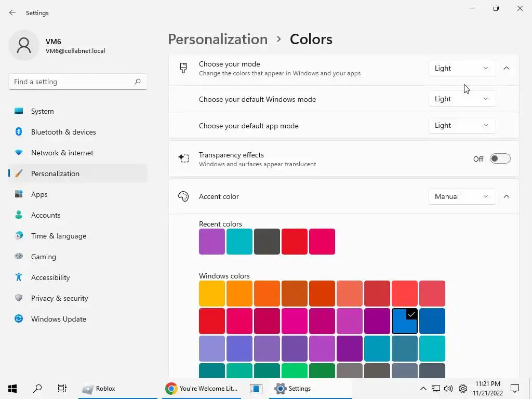Click the Network wifi icon in sidebar
Viewport: 532px width, 399px height.
[19, 153]
